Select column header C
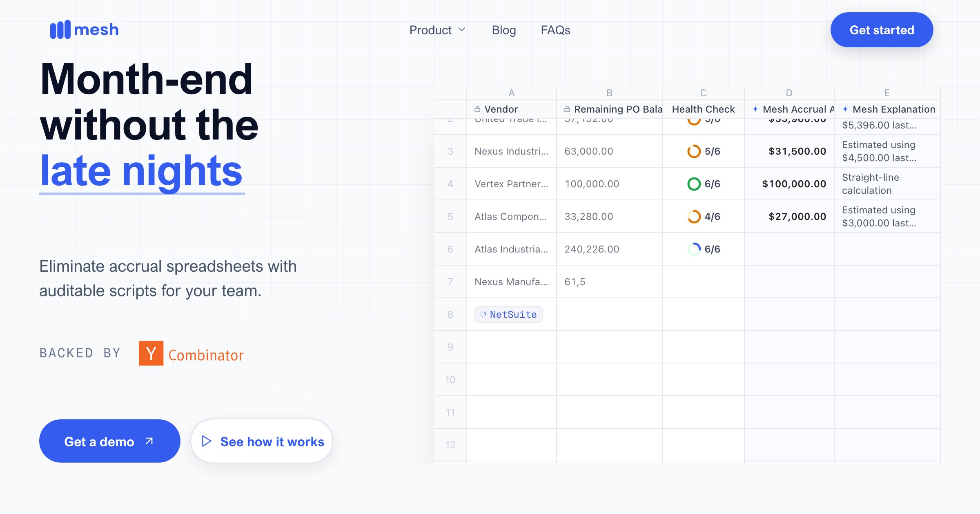This screenshot has width=980, height=514. point(703,93)
